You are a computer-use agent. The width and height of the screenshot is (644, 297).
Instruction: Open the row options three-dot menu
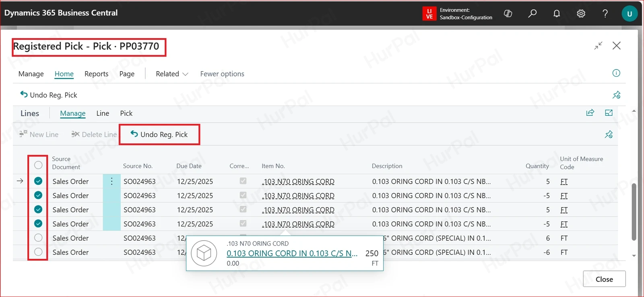111,181
